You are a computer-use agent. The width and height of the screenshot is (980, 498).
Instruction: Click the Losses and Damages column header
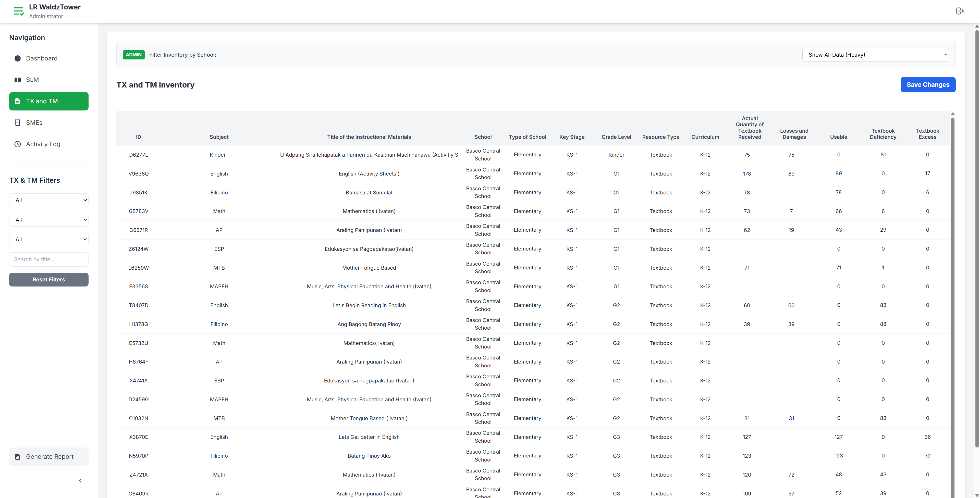[794, 134]
